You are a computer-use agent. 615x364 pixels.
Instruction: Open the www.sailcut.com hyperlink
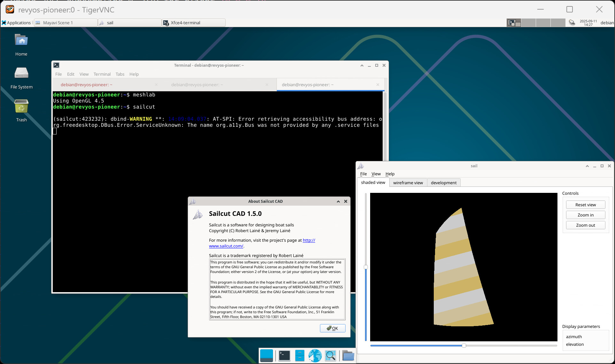pyautogui.click(x=226, y=246)
